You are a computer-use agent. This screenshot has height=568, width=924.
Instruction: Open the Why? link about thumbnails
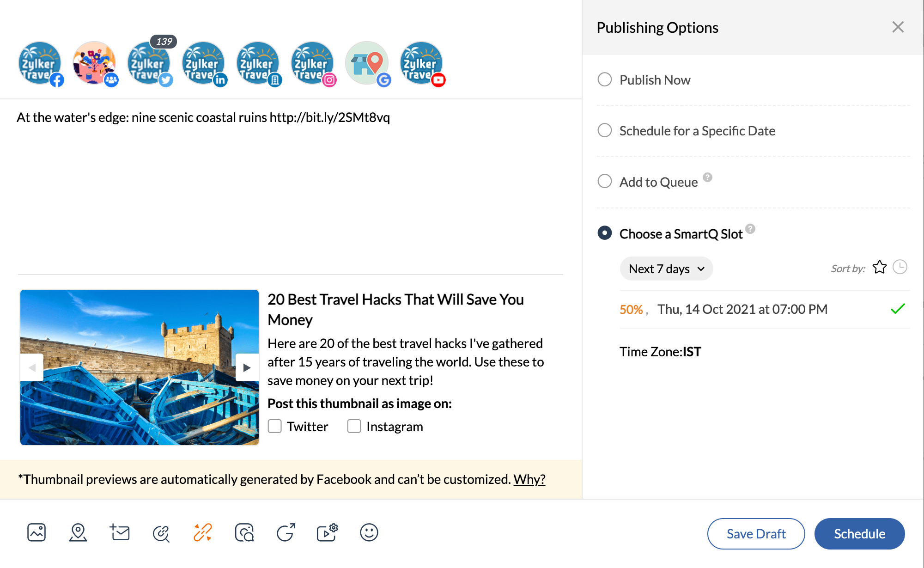point(529,479)
